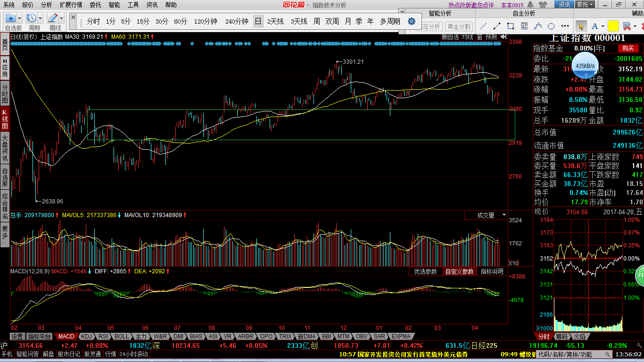Open more drawing tools ellipsis
Screen dimensions: 644x362
pyautogui.click(x=564, y=26)
